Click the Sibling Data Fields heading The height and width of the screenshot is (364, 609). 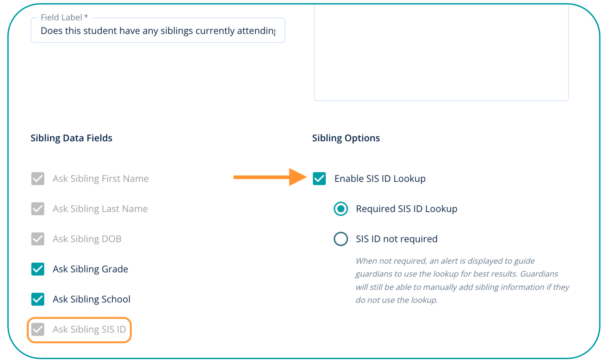pyautogui.click(x=71, y=138)
